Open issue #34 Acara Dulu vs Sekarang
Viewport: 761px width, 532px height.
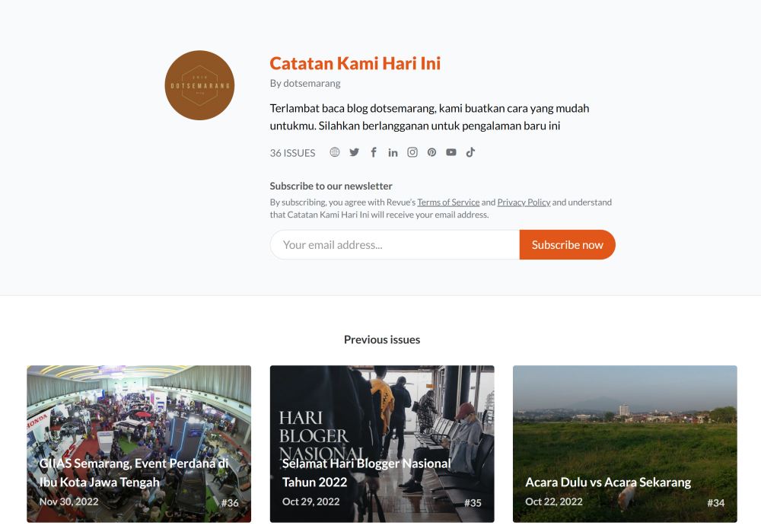coord(625,444)
